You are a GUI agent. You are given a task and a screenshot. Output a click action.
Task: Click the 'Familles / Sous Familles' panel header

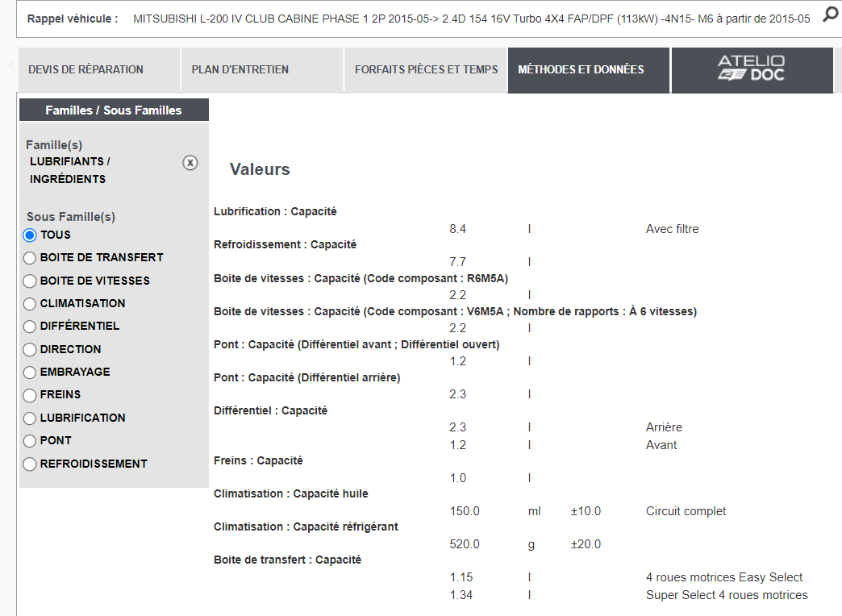coord(114,110)
